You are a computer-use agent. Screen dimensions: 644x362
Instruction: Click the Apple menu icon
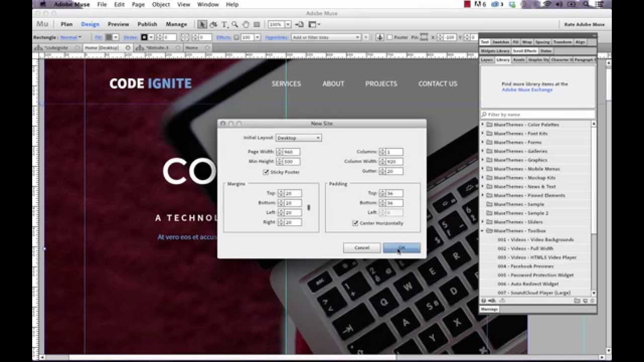point(43,5)
